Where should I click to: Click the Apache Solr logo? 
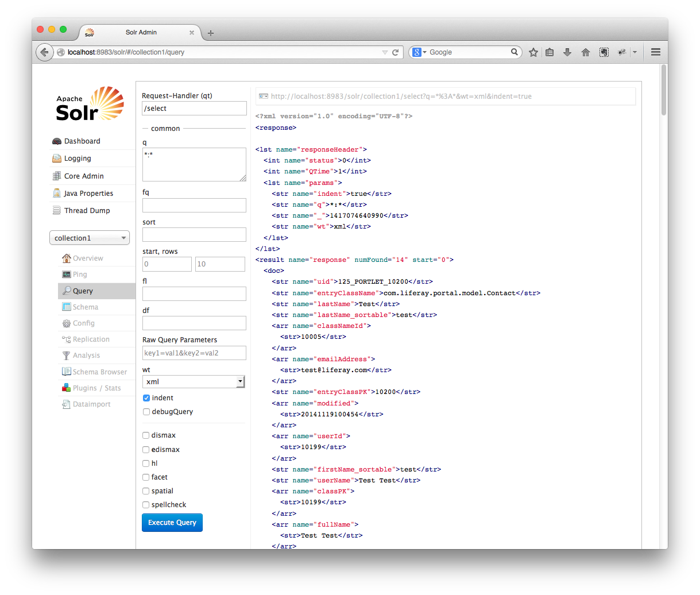pos(90,104)
